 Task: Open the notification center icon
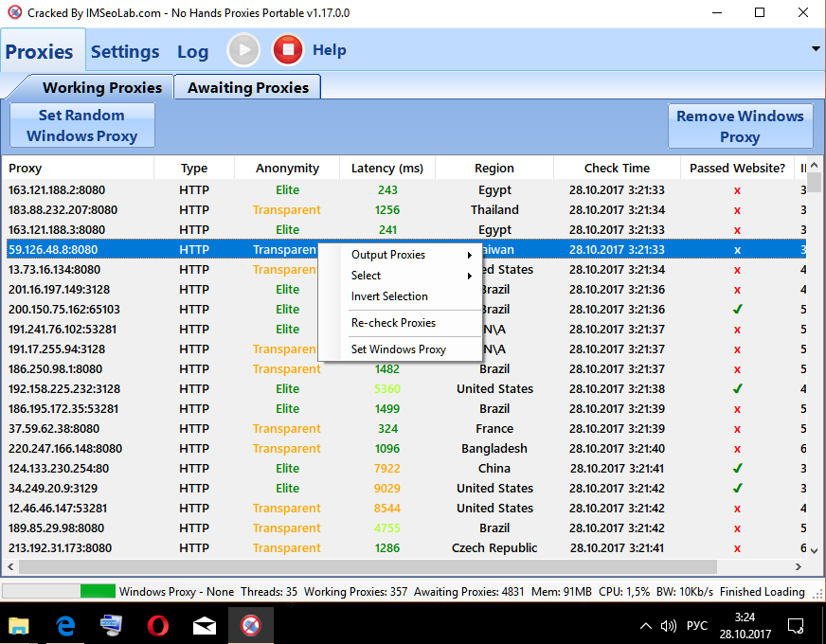pos(797,626)
